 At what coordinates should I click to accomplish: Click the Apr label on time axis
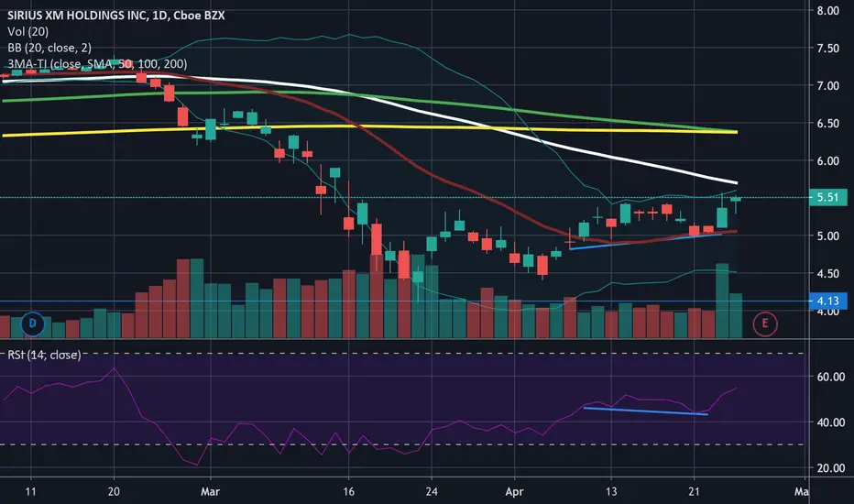pos(514,491)
